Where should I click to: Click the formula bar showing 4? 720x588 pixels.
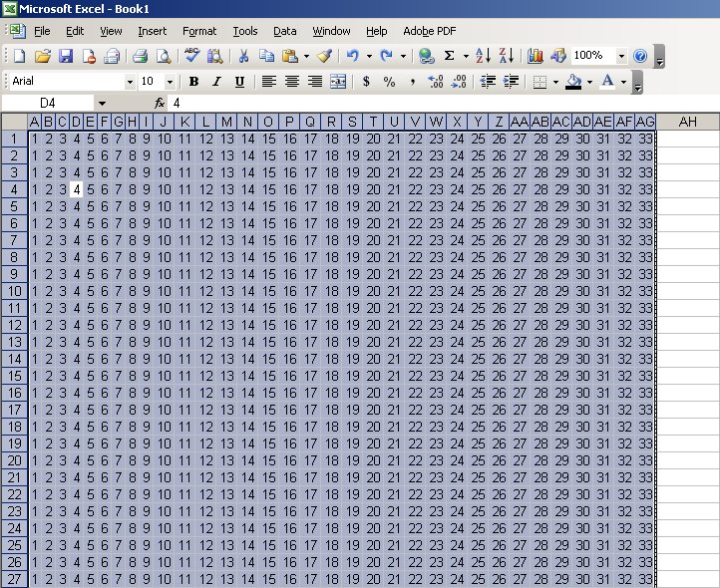(x=444, y=104)
